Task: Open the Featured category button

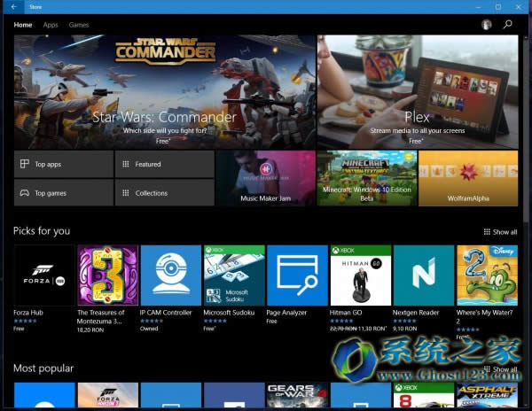Action: [x=164, y=164]
